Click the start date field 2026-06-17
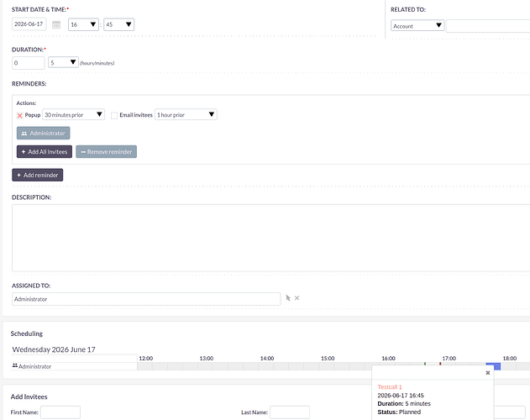Viewport: 530px width, 420px height. [x=29, y=24]
